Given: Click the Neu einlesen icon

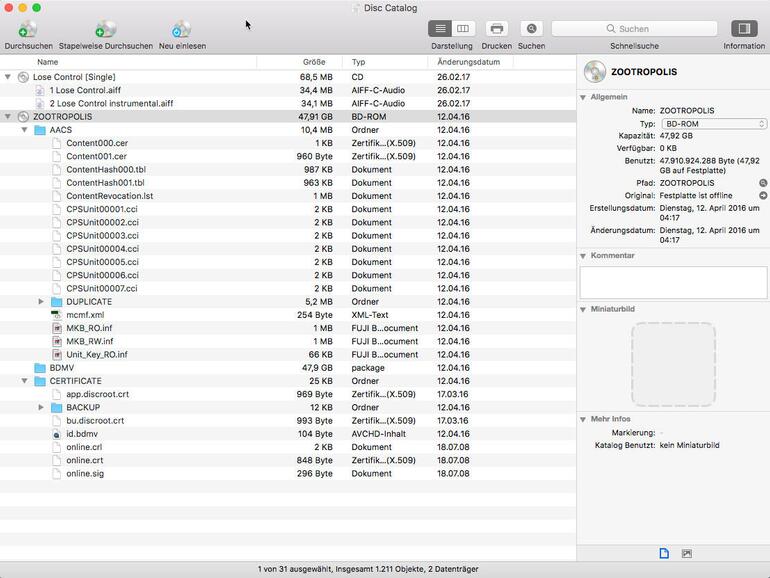Looking at the screenshot, I should 181,30.
